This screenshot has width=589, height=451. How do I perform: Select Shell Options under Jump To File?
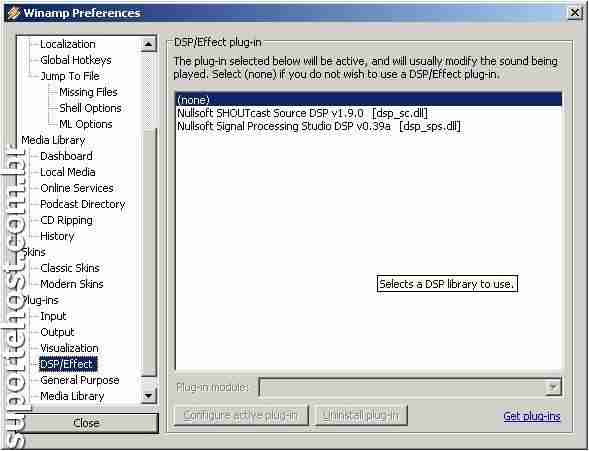[90, 108]
